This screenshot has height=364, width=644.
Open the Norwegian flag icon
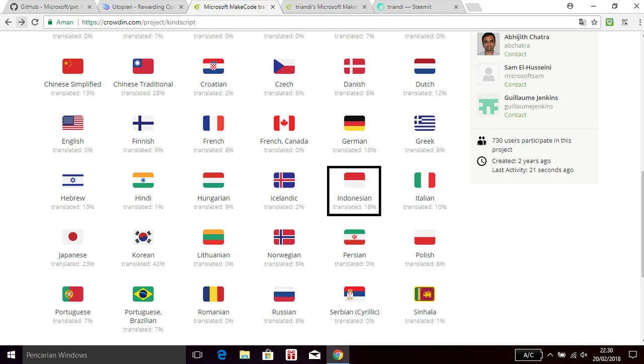click(x=284, y=237)
